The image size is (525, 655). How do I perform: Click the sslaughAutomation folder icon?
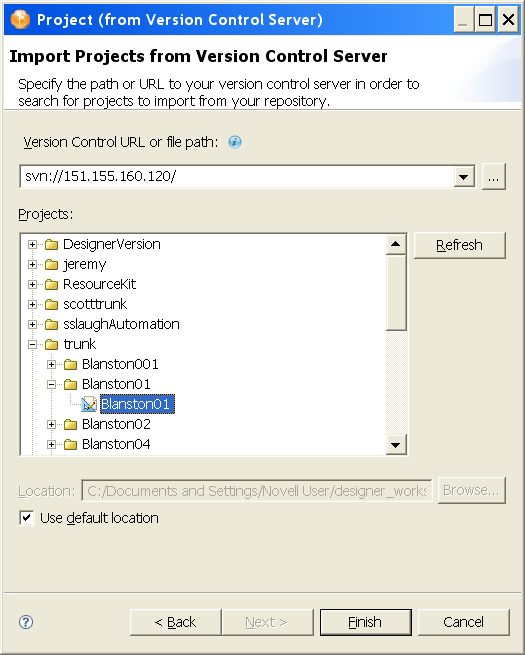pyautogui.click(x=51, y=324)
